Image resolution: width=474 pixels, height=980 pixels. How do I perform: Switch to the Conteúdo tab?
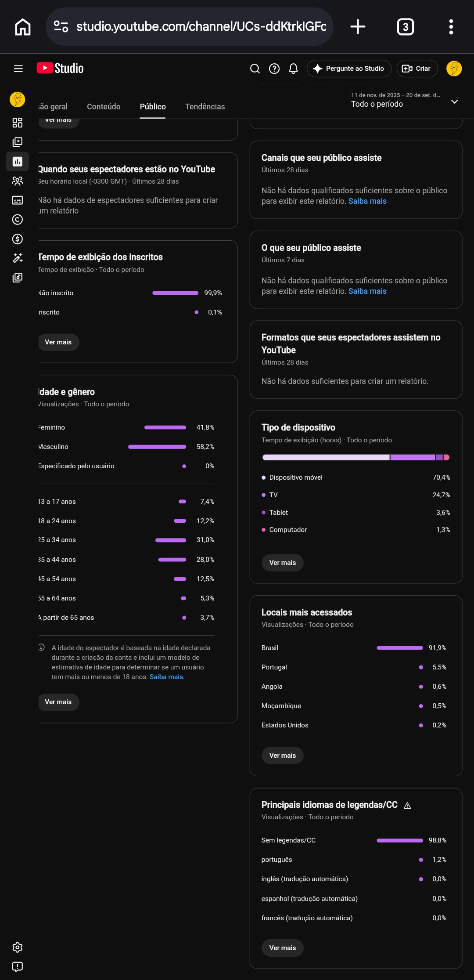point(104,107)
